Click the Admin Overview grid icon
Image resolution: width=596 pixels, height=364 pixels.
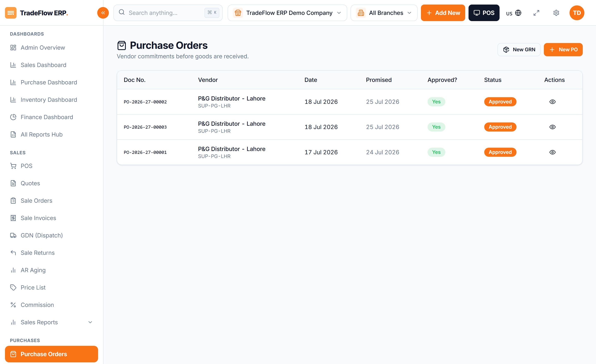point(13,48)
